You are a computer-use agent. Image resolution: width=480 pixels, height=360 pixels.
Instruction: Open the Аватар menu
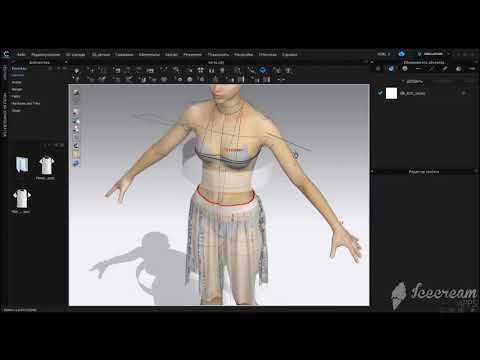tap(171, 54)
